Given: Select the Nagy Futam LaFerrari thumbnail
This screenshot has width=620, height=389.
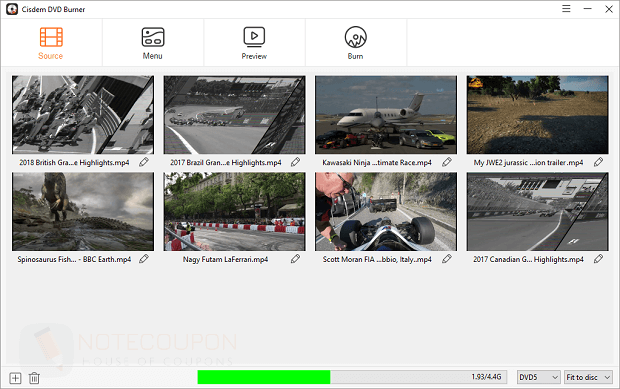Looking at the screenshot, I should point(234,211).
